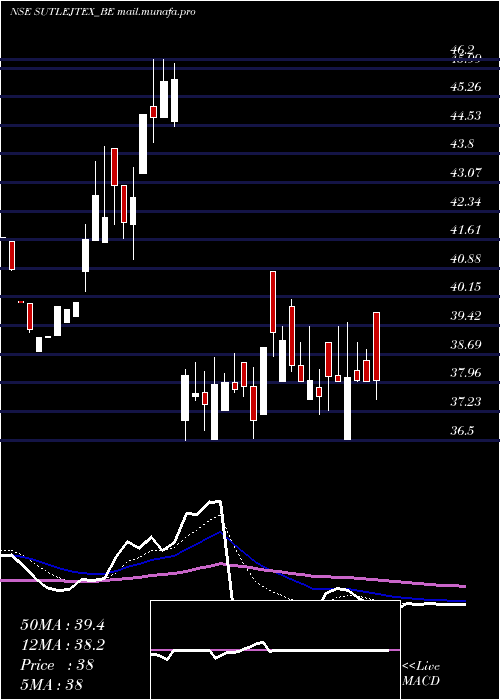Click the 50MA : 39.4 readout
Image resolution: width=500 pixels, height=700 pixels.
pos(62,625)
